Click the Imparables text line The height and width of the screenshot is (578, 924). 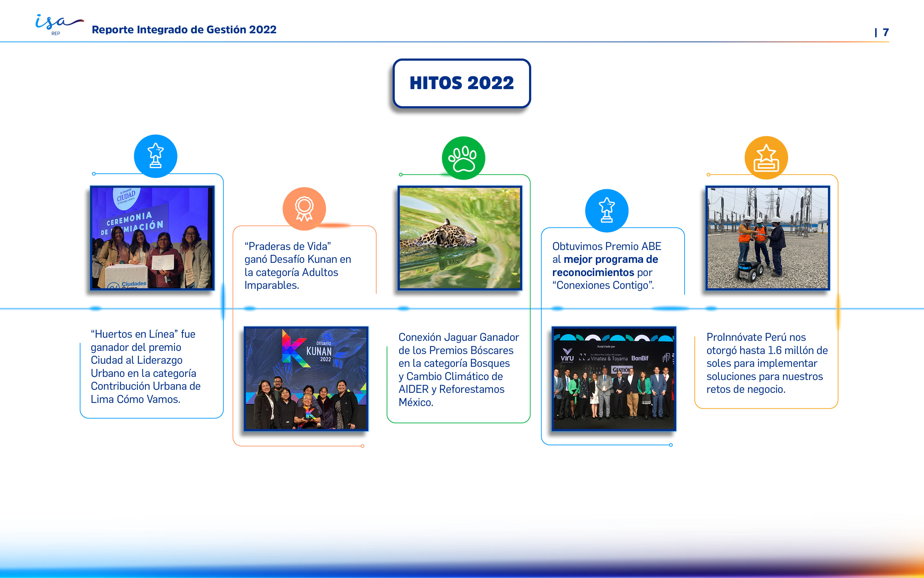click(x=272, y=285)
